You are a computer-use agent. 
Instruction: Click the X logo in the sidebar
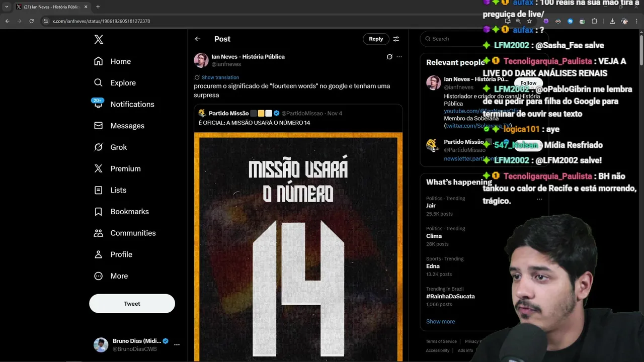(x=99, y=39)
